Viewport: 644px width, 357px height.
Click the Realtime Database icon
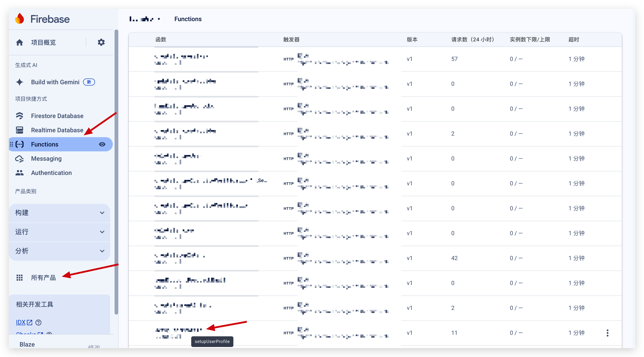(20, 130)
